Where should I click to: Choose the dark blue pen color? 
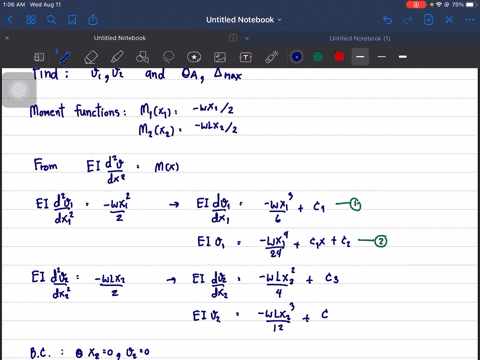point(297,57)
